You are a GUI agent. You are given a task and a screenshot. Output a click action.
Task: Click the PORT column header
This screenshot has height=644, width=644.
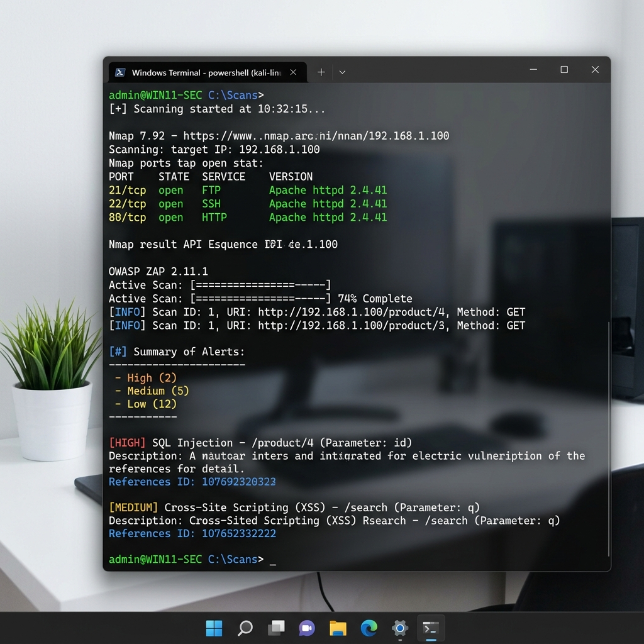pos(121,177)
